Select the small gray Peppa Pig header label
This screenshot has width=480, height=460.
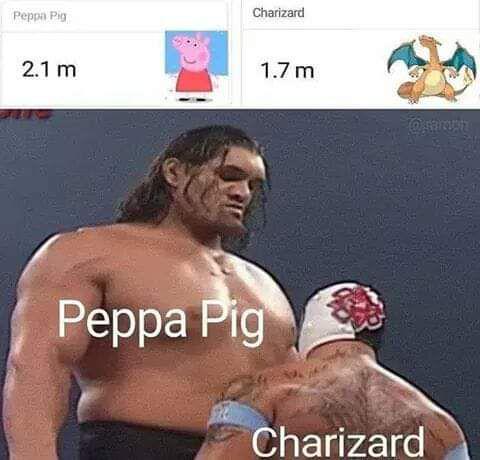click(40, 16)
